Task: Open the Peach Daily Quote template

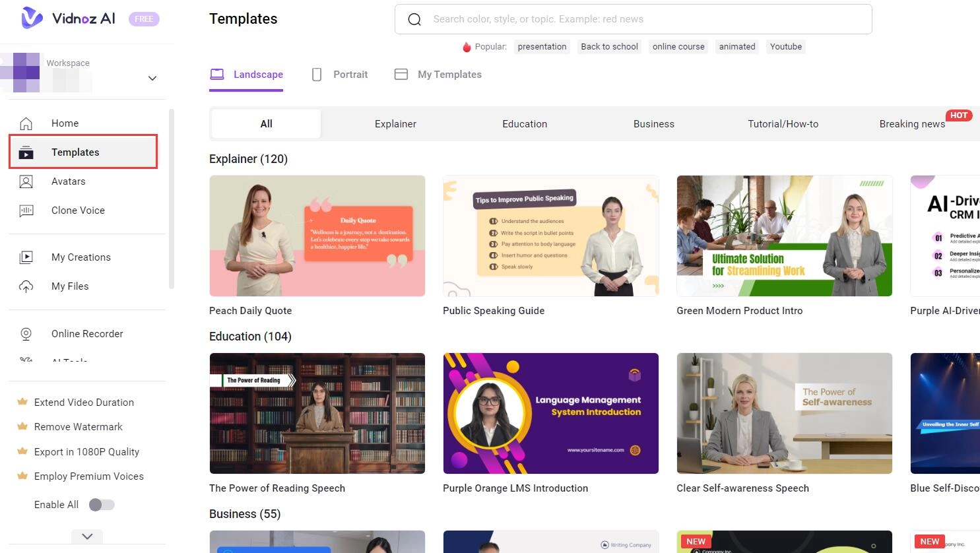Action: click(317, 236)
